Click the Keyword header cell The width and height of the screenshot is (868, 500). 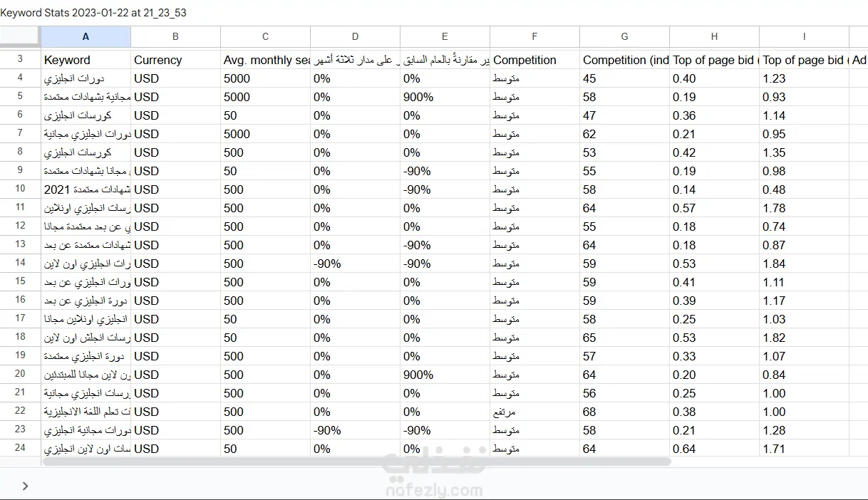pyautogui.click(x=86, y=60)
